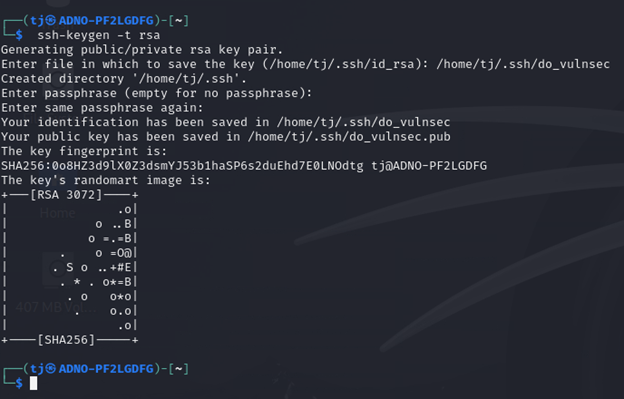Click the [SHA256] randomart footer

pyautogui.click(x=66, y=340)
